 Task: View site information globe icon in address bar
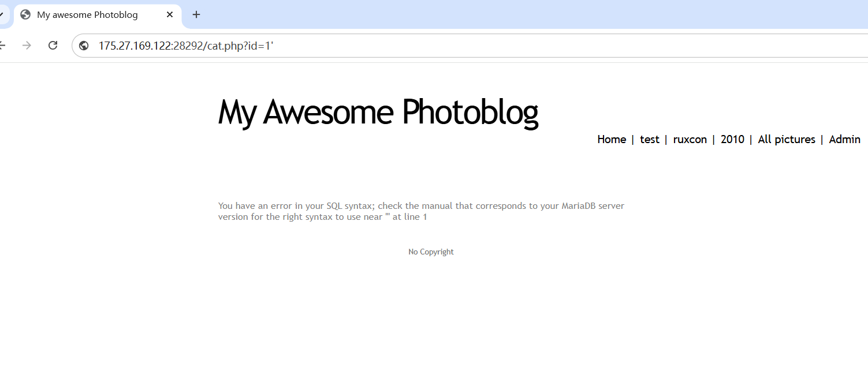tap(84, 46)
